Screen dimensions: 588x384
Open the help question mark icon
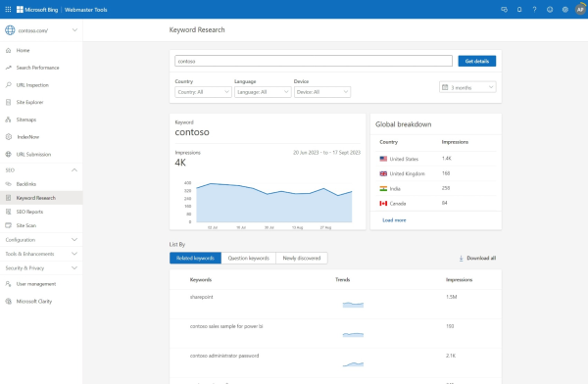(534, 10)
